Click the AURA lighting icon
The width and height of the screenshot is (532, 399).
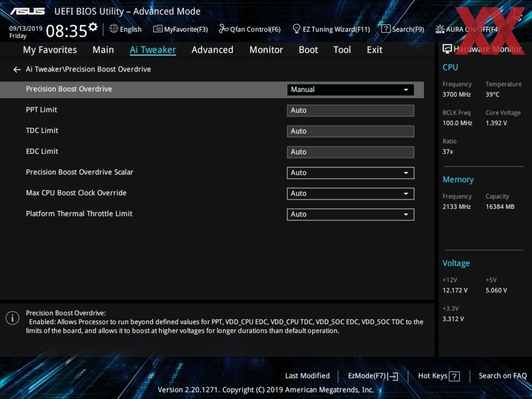[x=440, y=29]
